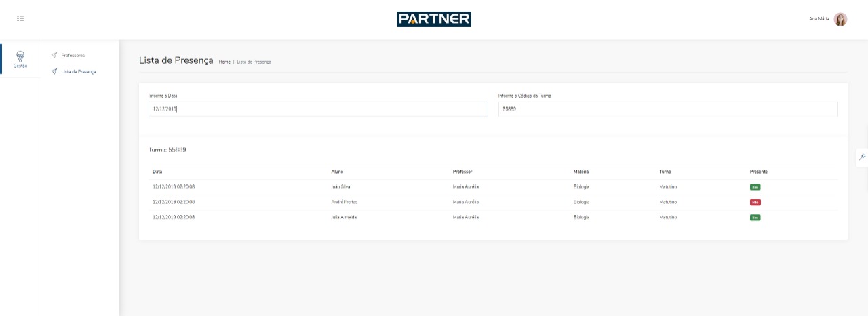Click the date in João Silva's row

[x=174, y=186]
